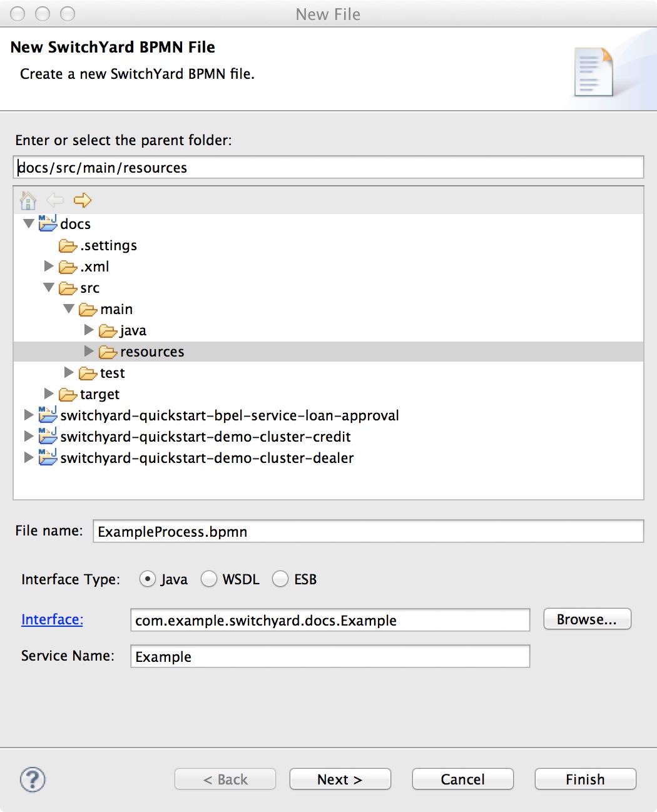Image resolution: width=657 pixels, height=812 pixels.
Task: Click the resources folder icon
Action: [x=108, y=352]
